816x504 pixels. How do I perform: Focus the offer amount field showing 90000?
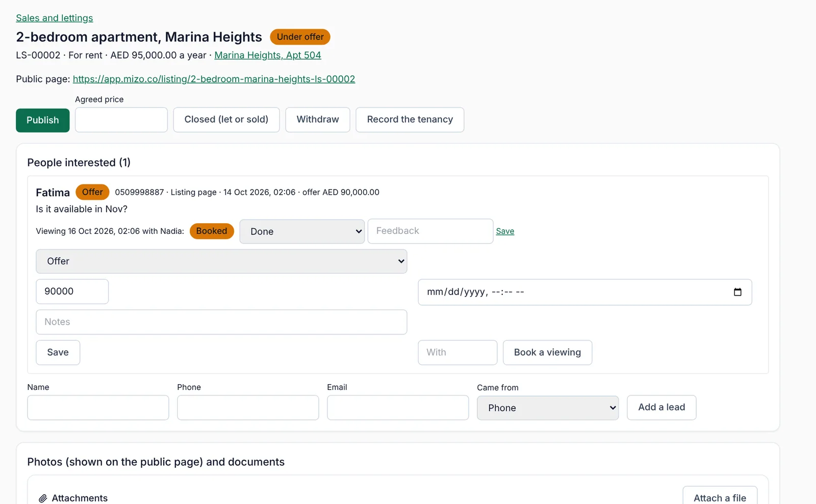72,291
